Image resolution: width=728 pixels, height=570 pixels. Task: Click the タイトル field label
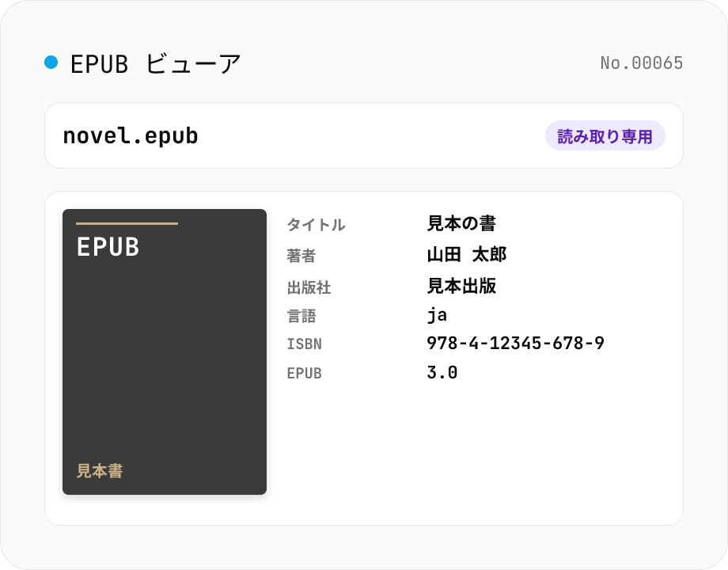316,225
